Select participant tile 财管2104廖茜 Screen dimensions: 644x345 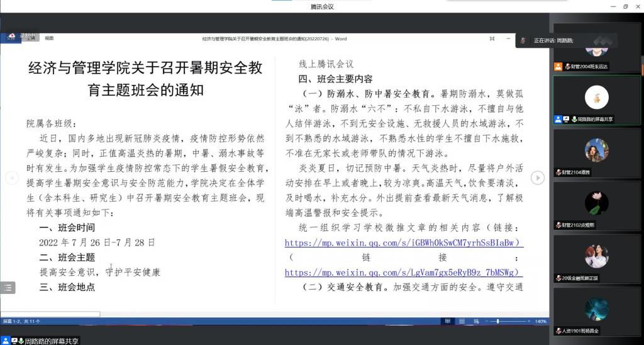(x=596, y=154)
